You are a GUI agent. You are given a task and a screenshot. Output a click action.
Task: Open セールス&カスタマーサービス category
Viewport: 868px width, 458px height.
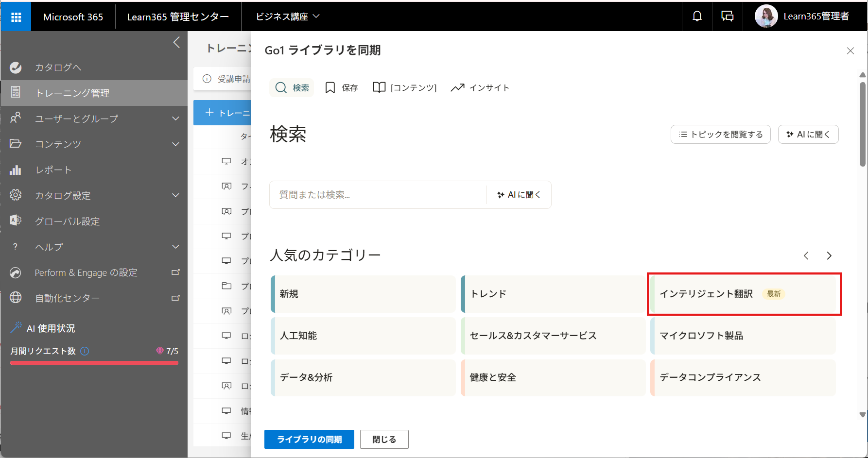[x=553, y=336]
